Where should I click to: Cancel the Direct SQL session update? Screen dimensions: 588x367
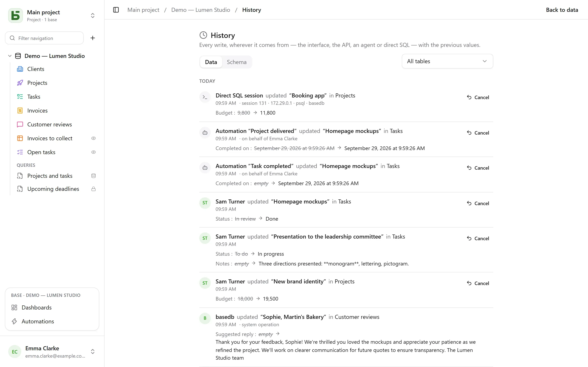click(478, 97)
